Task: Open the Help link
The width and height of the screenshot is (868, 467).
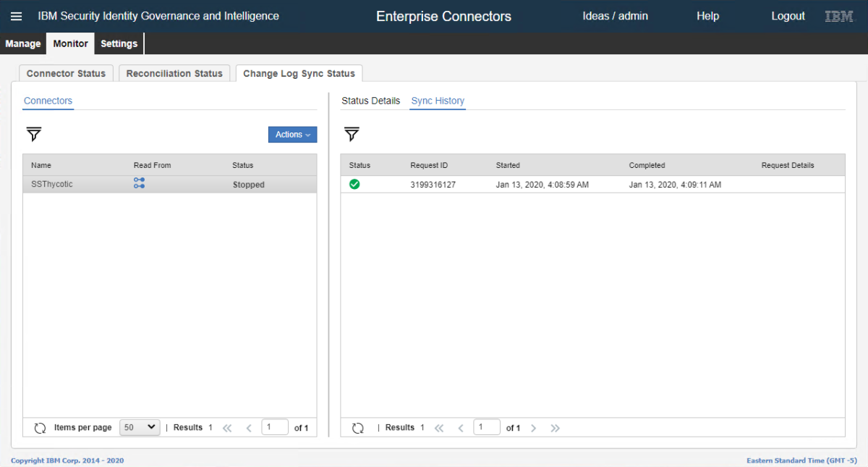Action: [707, 16]
